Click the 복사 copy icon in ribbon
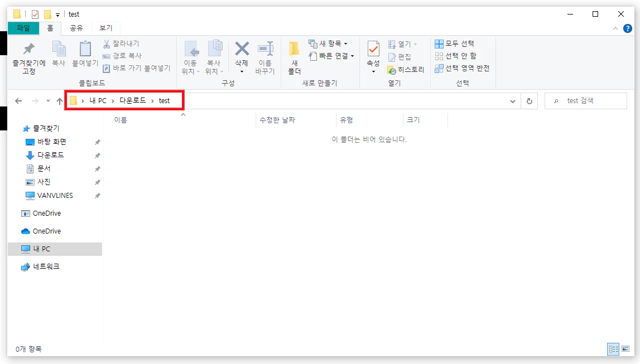Viewport: 640px width, 364px height. (x=59, y=48)
